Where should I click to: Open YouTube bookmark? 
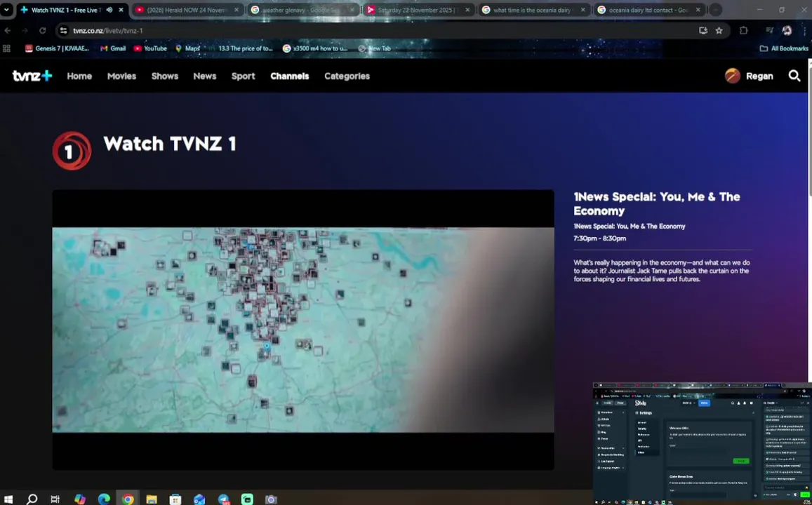[x=150, y=48]
